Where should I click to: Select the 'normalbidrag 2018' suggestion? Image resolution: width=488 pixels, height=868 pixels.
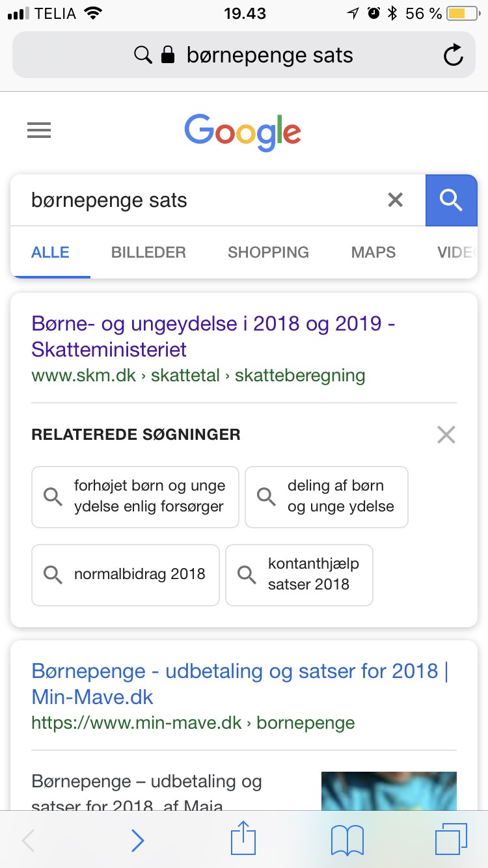point(126,575)
